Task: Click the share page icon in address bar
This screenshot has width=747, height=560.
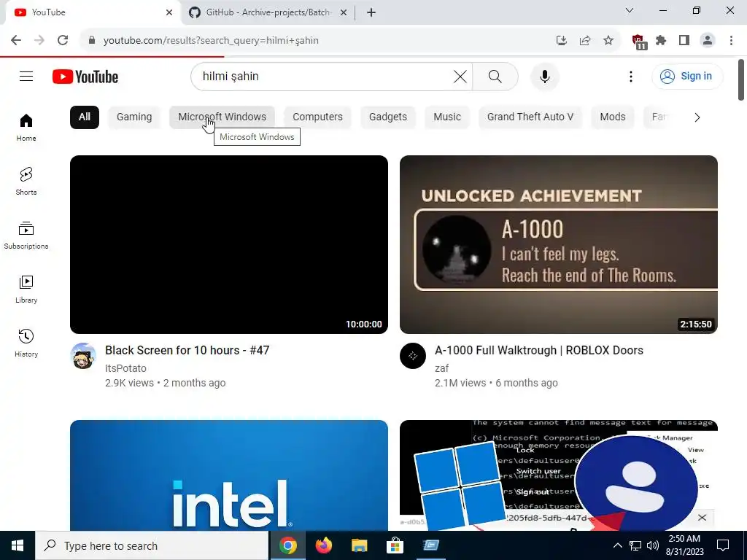Action: 585,41
